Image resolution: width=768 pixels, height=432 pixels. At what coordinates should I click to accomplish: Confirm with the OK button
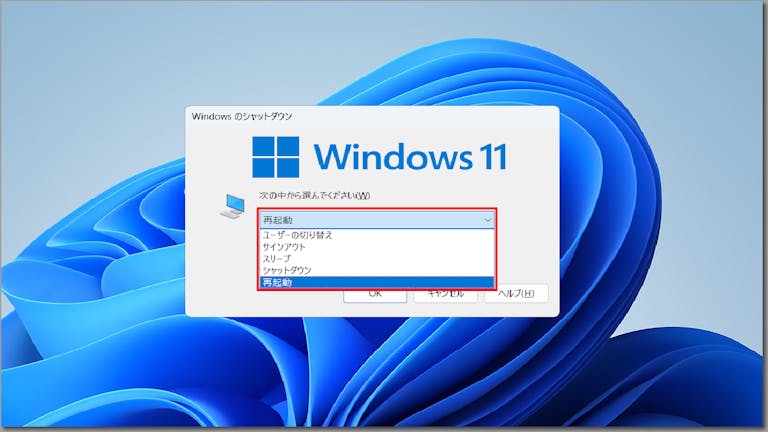(375, 294)
